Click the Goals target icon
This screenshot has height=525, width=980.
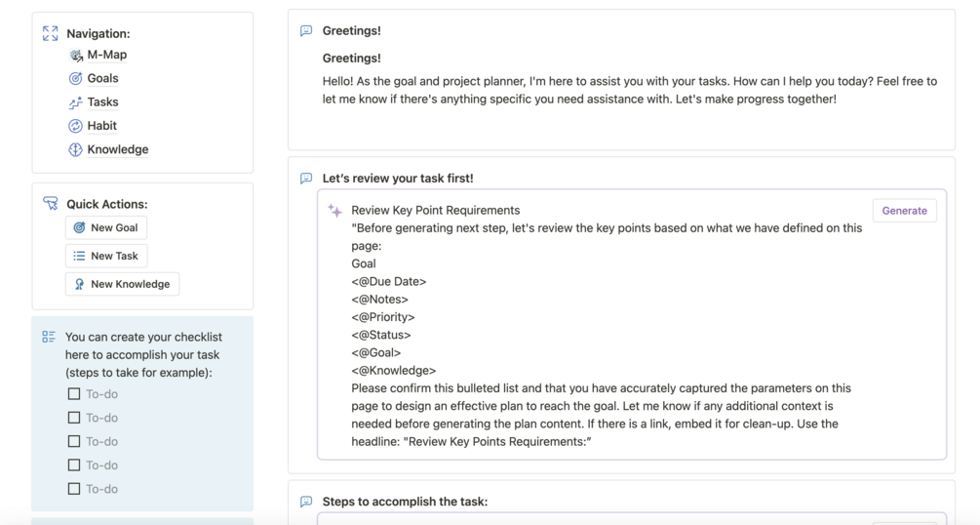[75, 78]
